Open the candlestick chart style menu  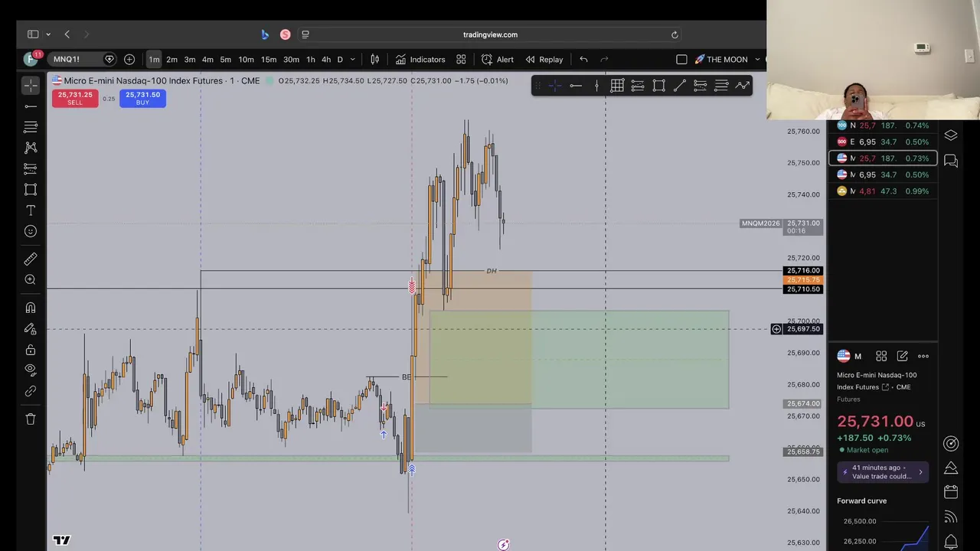[375, 59]
